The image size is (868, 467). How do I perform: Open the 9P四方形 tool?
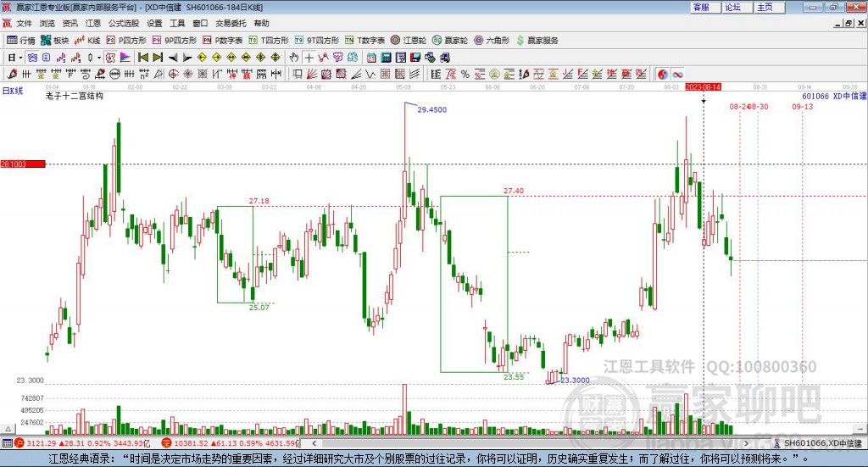[x=175, y=41]
